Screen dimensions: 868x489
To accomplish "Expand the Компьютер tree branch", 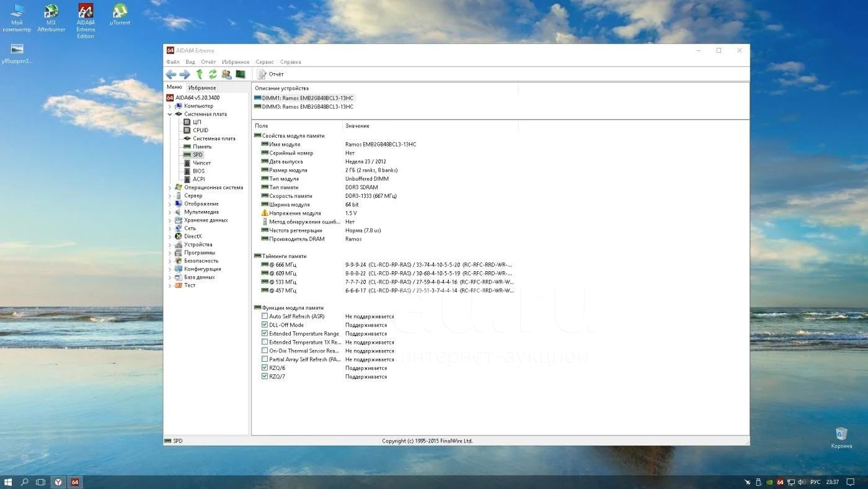I will point(170,106).
